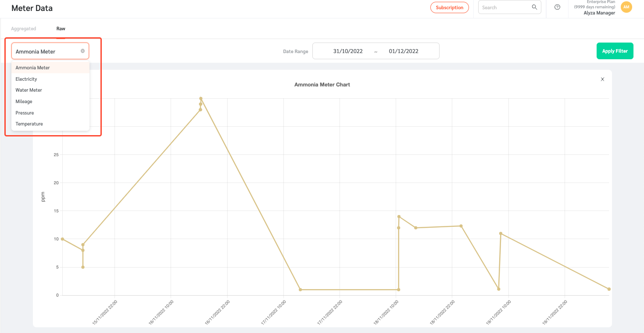644x333 pixels.
Task: Click the peak data point on the chart
Action: pos(201,98)
